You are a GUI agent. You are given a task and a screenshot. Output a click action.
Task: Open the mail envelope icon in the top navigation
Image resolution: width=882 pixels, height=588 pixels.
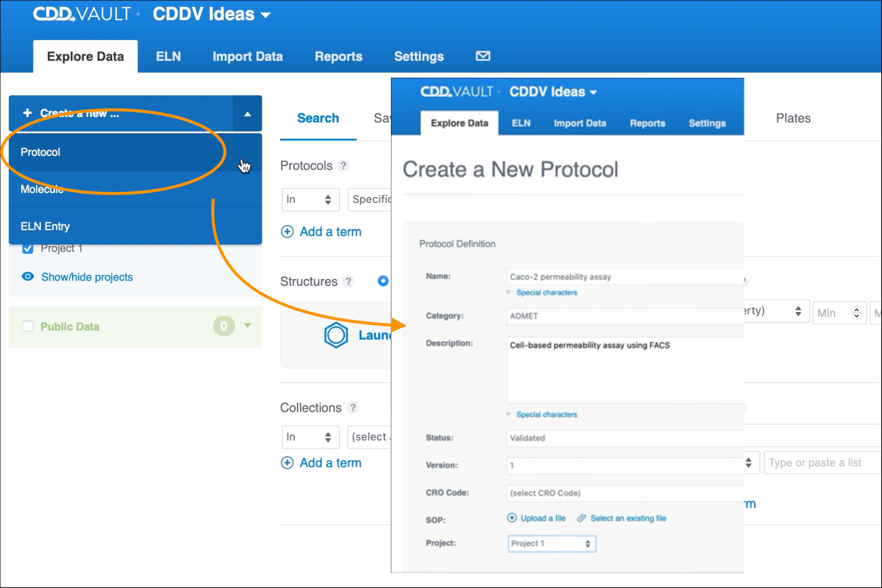483,56
